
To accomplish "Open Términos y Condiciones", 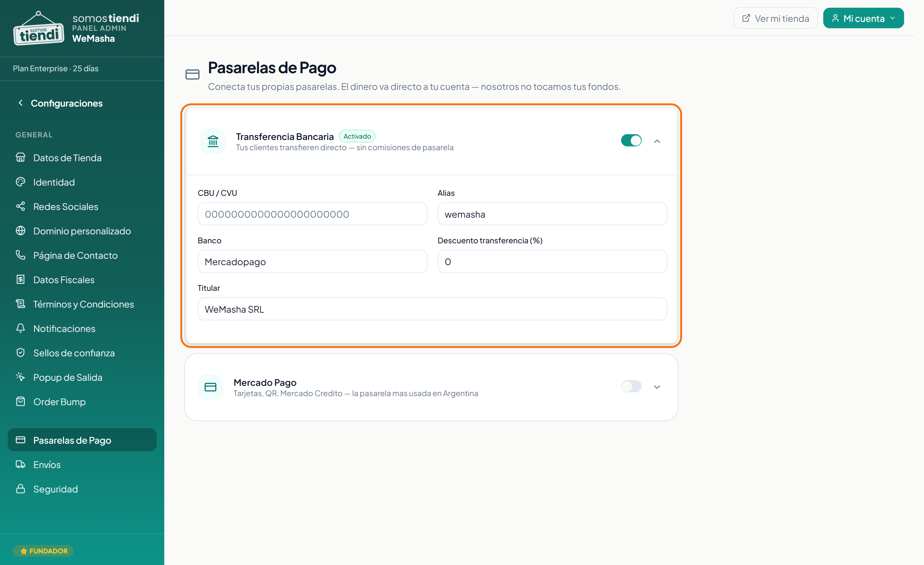I will (x=82, y=304).
